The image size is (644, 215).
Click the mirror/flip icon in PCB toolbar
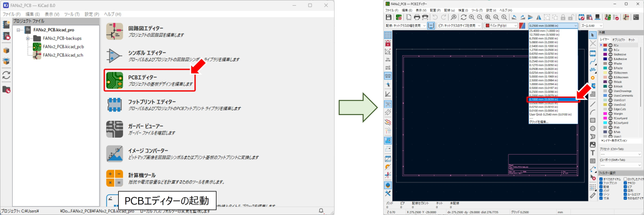coord(537,17)
